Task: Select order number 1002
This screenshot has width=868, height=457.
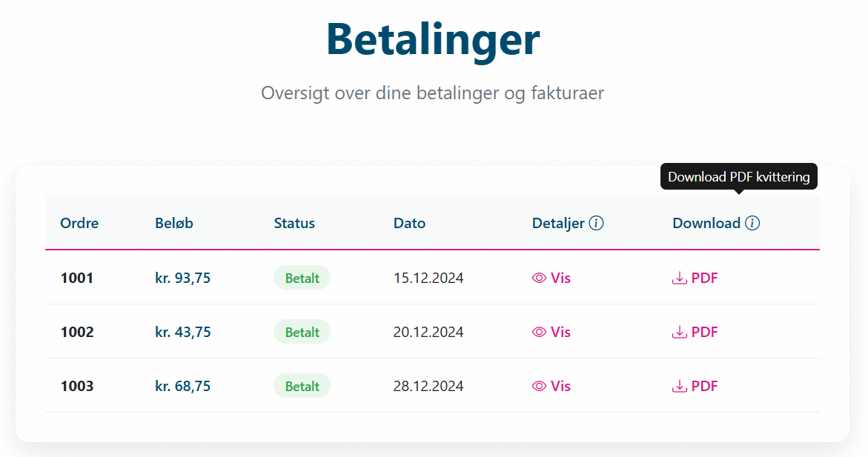Action: coord(77,332)
